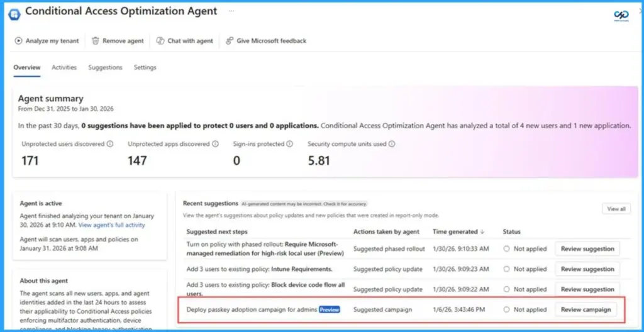
Task: Click the 0 sign-ins protected value
Action: click(236, 161)
